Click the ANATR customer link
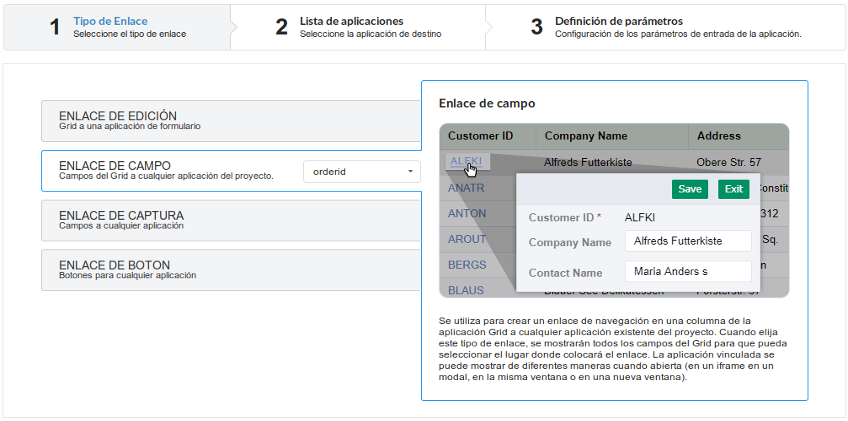Screen dimensions: 848x421 coord(467,187)
